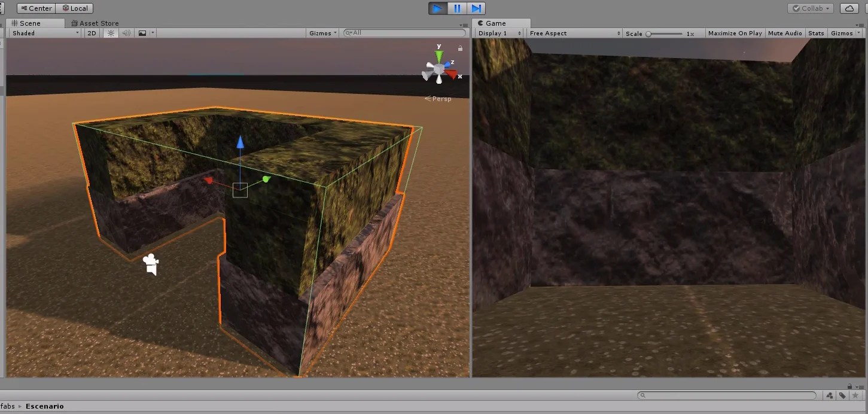Click the scene audio speaker icon
Viewport: 868px width, 414px height.
(x=126, y=33)
